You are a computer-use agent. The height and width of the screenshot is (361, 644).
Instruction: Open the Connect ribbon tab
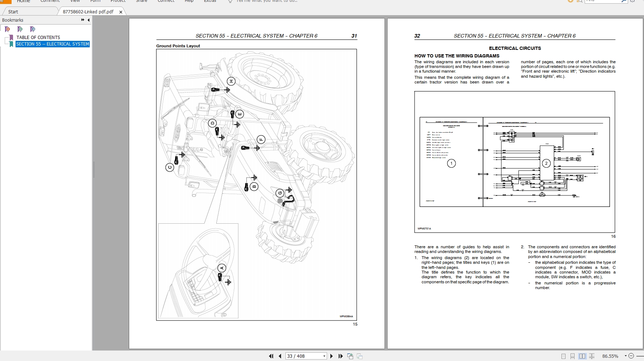[x=166, y=1]
